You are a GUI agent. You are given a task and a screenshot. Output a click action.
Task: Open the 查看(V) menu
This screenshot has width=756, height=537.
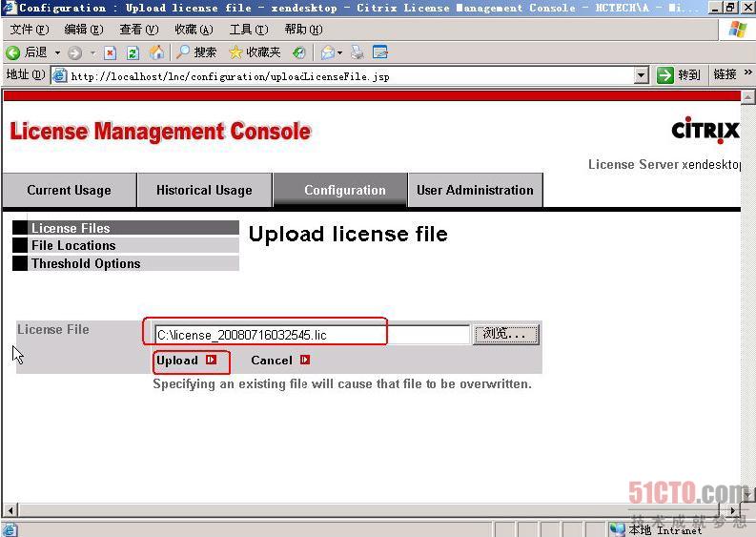(x=139, y=30)
